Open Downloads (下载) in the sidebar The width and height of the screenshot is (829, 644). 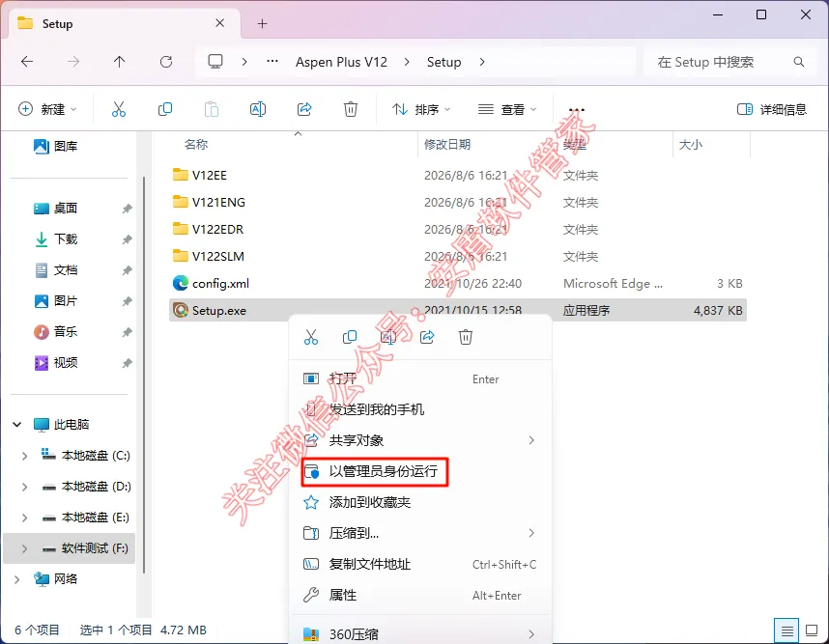[x=55, y=239]
